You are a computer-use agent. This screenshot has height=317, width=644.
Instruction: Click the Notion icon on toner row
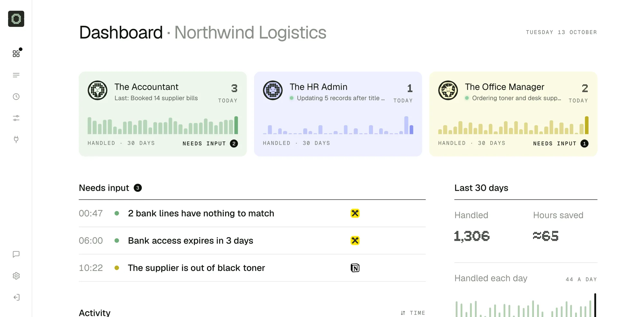[x=355, y=268]
